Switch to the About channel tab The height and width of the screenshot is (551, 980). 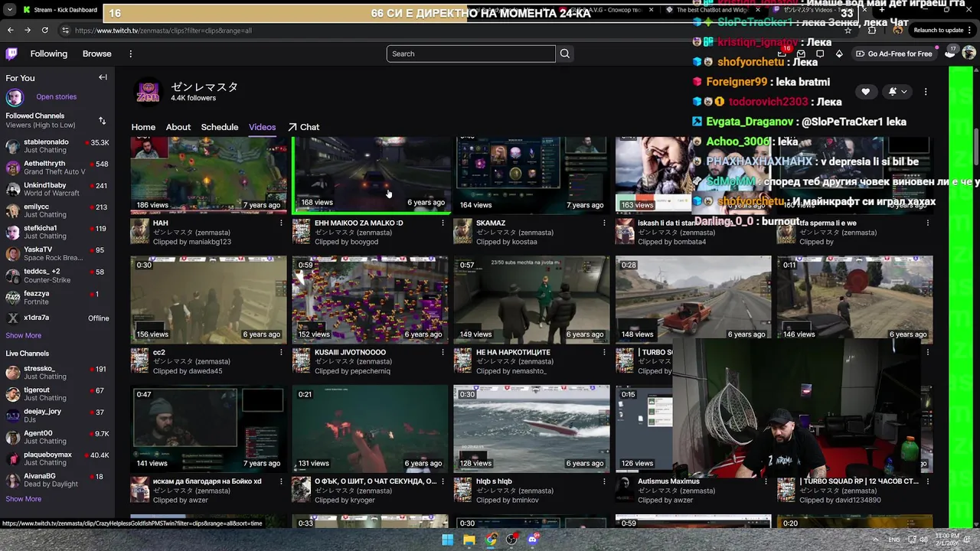(x=178, y=127)
